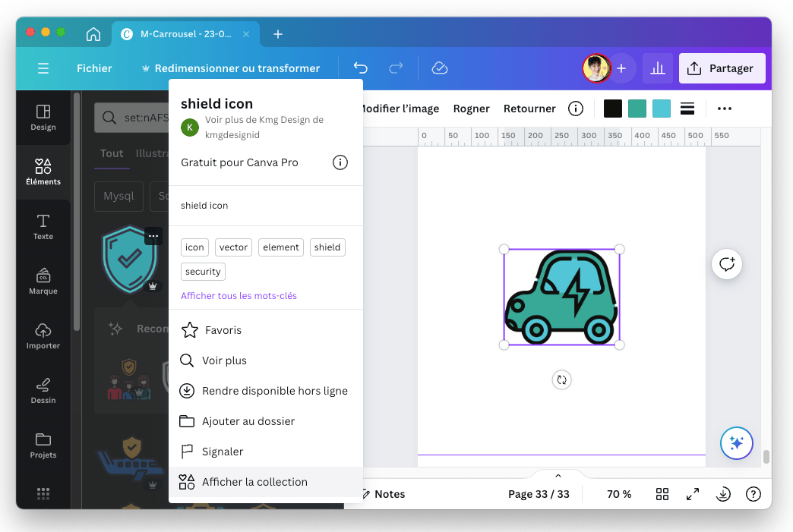Open the Fichier menu
793x532 pixels.
click(94, 68)
